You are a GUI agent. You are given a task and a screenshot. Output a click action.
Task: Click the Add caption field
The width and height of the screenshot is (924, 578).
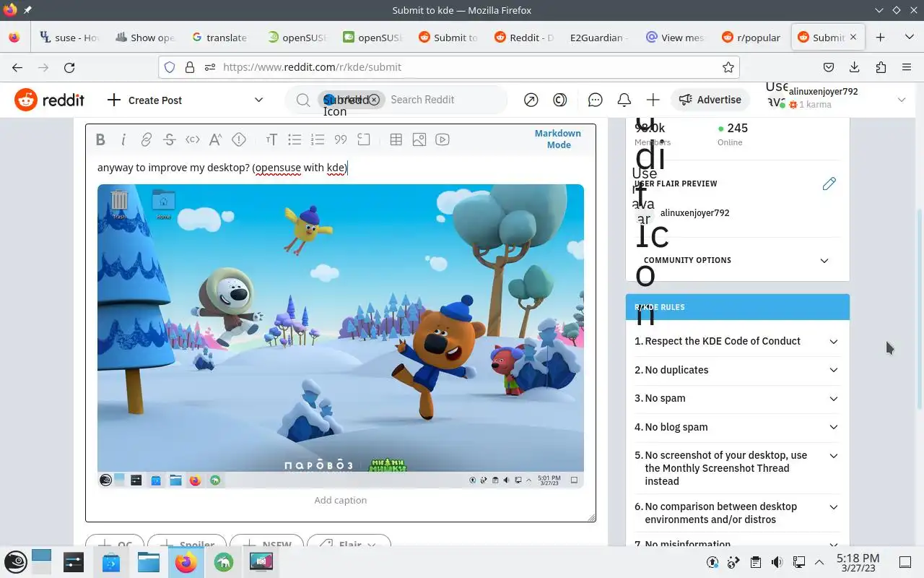click(341, 500)
